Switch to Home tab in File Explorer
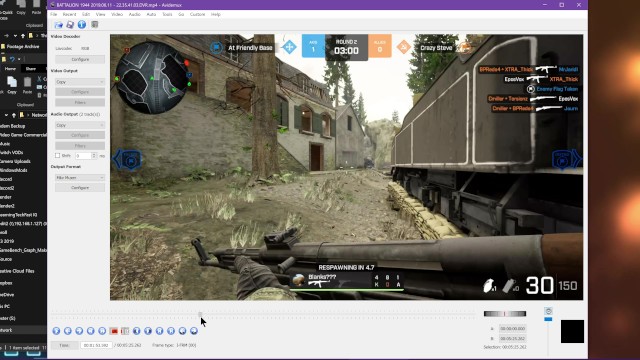This screenshot has width=640, height=360. (x=10, y=69)
